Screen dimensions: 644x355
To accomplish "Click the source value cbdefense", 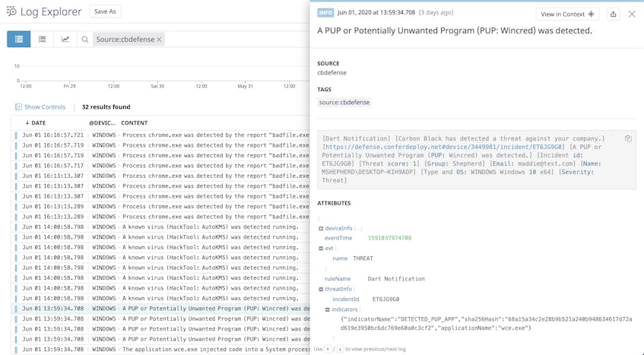I will tap(332, 73).
